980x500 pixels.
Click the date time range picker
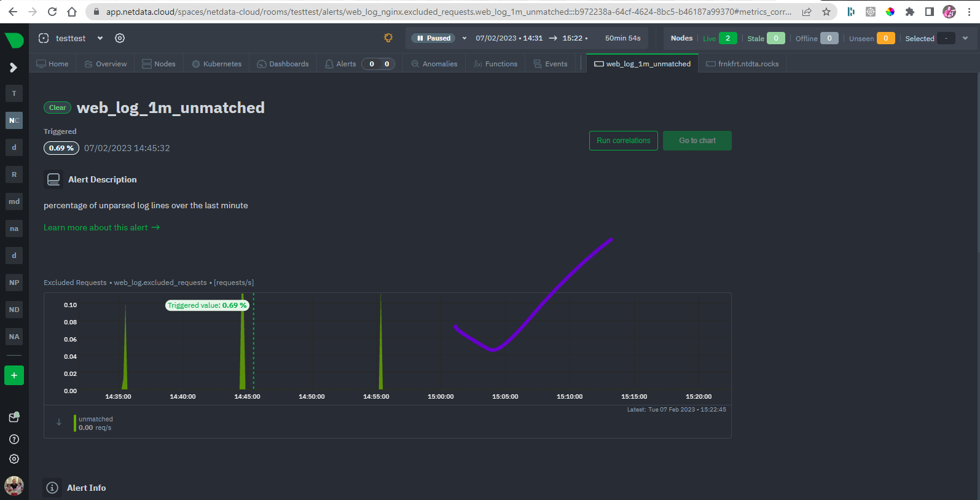(531, 38)
